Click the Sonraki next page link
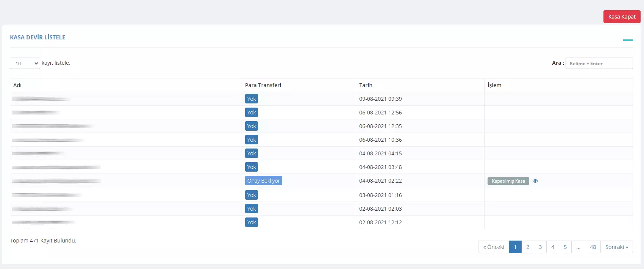The width and height of the screenshot is (644, 269). tap(617, 247)
